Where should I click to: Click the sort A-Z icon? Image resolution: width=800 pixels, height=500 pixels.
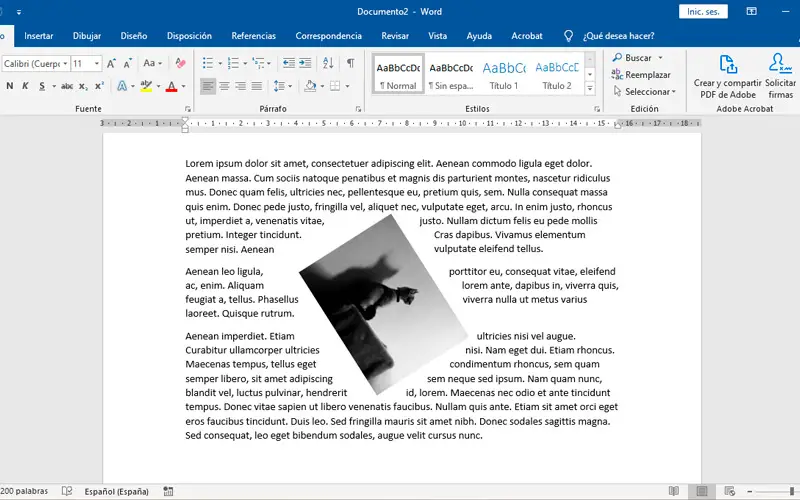coord(328,63)
